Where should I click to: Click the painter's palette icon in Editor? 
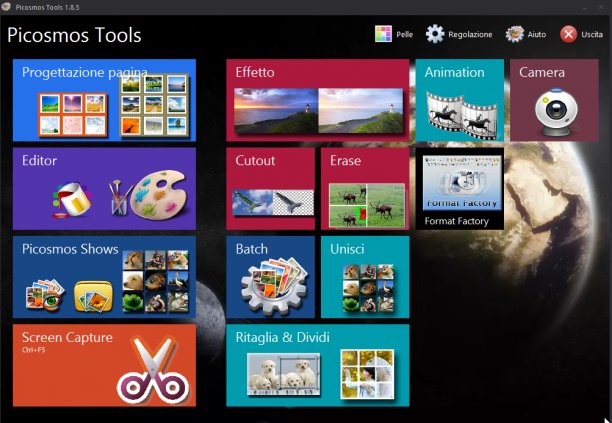(159, 195)
